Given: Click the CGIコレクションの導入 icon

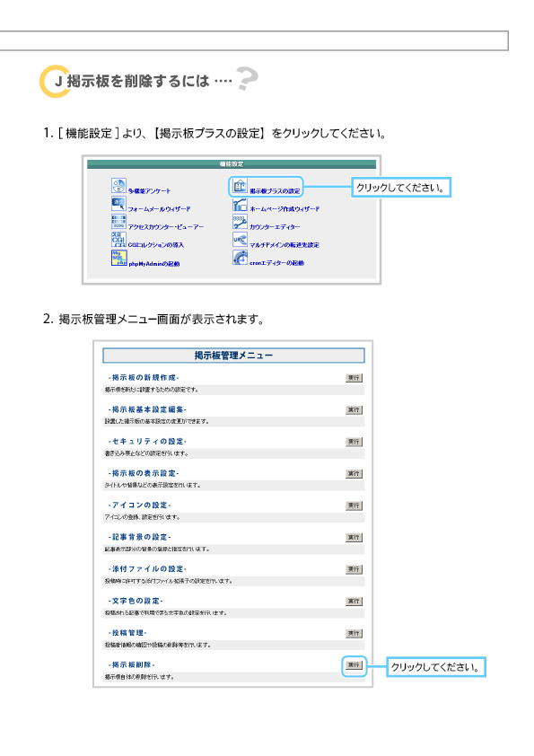Looking at the screenshot, I should click(118, 240).
